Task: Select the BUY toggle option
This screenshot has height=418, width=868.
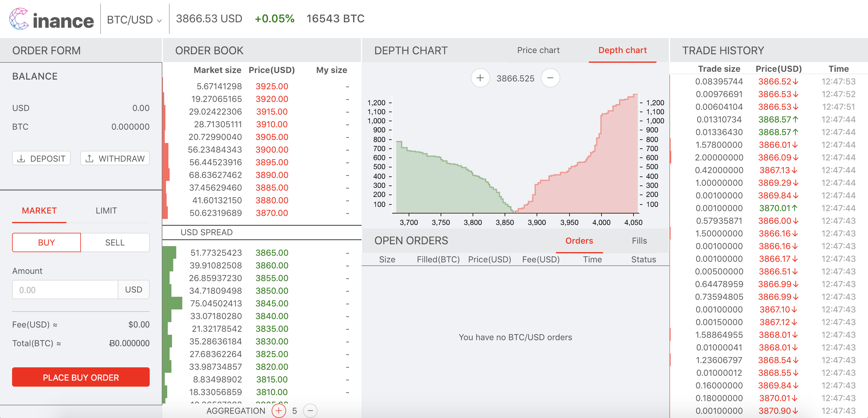Action: pyautogui.click(x=46, y=242)
